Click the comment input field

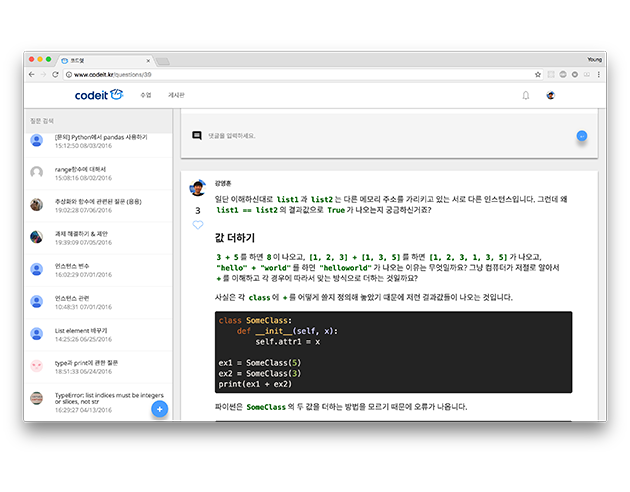[x=380, y=135]
